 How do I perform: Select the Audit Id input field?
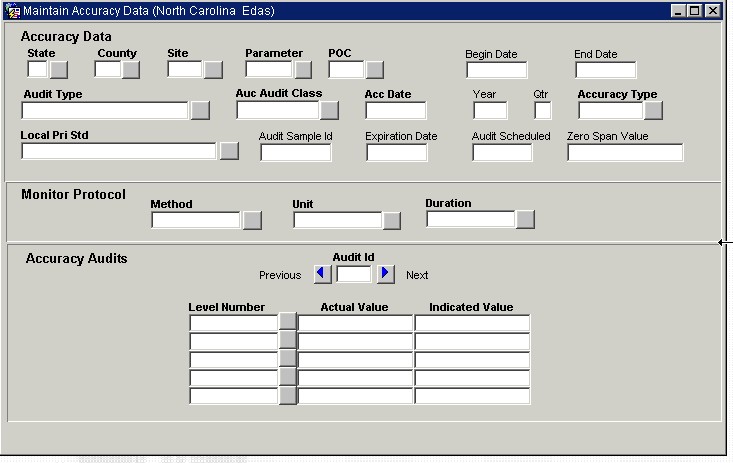pos(354,274)
